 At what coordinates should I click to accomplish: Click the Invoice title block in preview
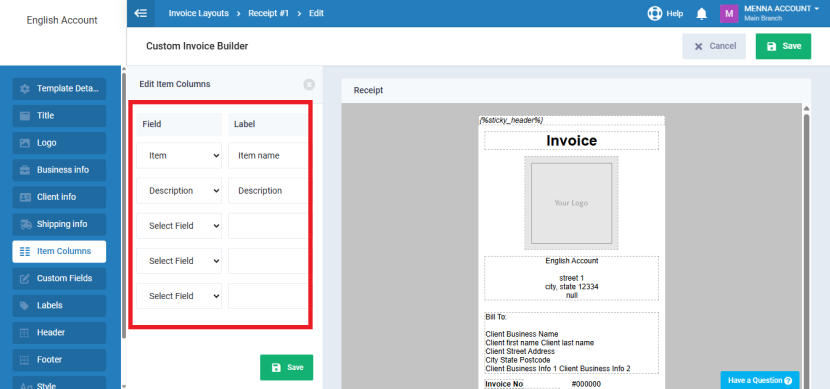click(571, 141)
